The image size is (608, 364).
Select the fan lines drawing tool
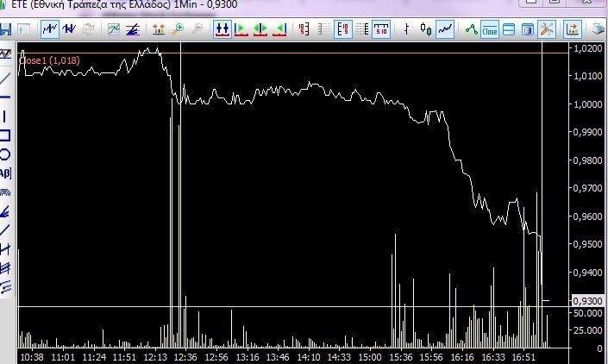(x=5, y=211)
